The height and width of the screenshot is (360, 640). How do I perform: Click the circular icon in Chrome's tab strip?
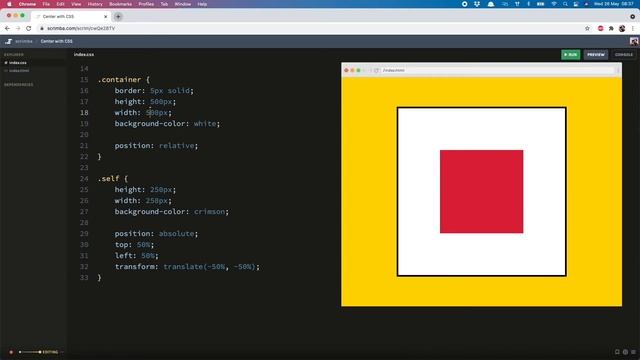[x=632, y=16]
